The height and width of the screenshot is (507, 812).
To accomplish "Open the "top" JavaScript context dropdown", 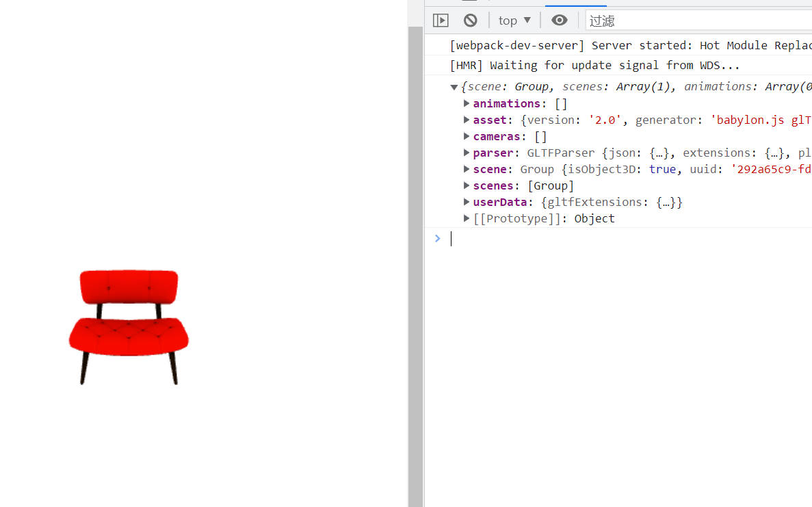I will coord(514,21).
